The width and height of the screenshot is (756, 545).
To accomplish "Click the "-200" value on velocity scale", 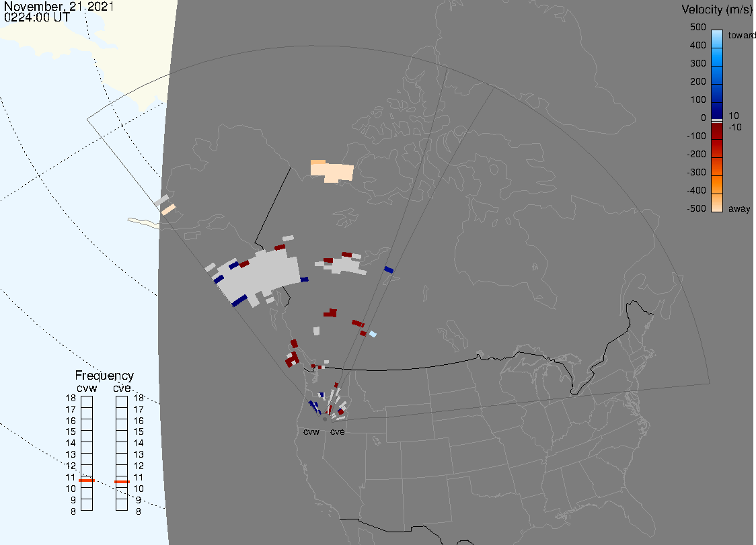I will click(x=696, y=154).
